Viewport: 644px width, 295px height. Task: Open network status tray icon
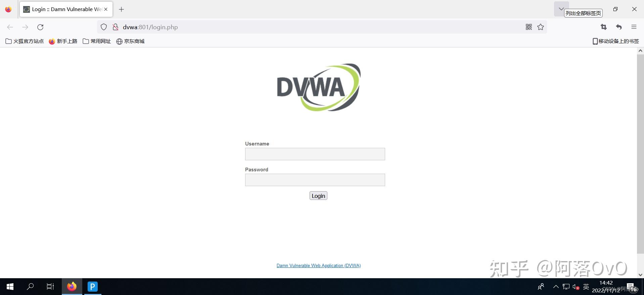coord(566,287)
